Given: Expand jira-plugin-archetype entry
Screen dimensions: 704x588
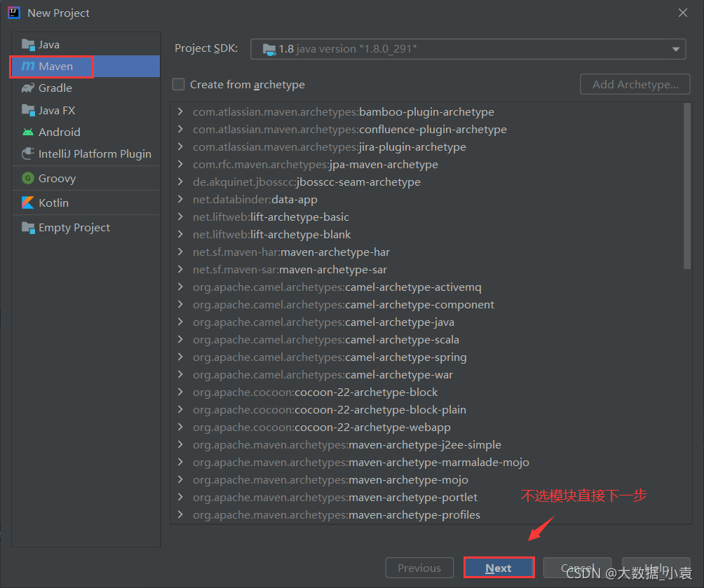Looking at the screenshot, I should pyautogui.click(x=180, y=146).
